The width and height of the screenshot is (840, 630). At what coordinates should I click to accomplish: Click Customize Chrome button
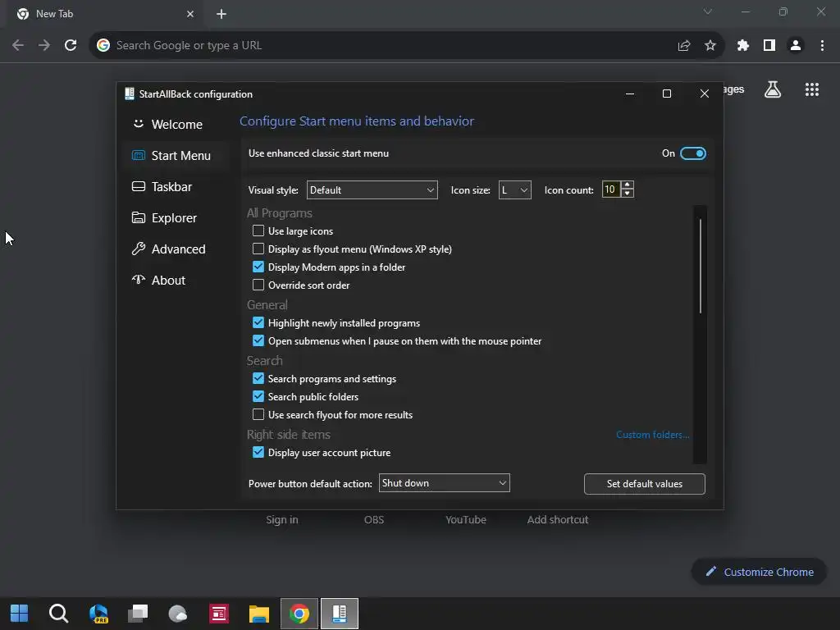coord(759,572)
